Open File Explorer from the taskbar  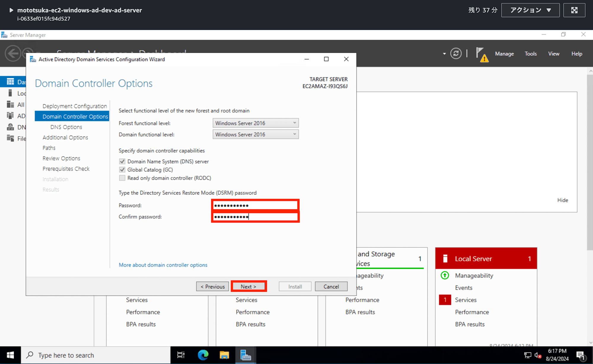coord(224,355)
